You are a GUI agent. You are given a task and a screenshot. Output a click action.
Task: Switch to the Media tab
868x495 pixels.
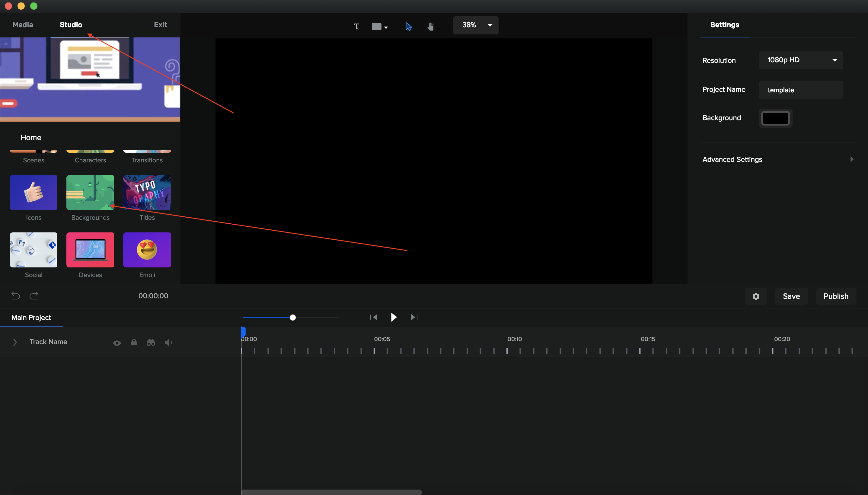(x=23, y=24)
